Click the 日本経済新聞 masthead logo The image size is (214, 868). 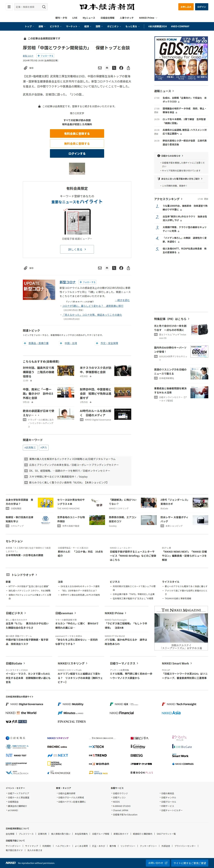pyautogui.click(x=107, y=7)
